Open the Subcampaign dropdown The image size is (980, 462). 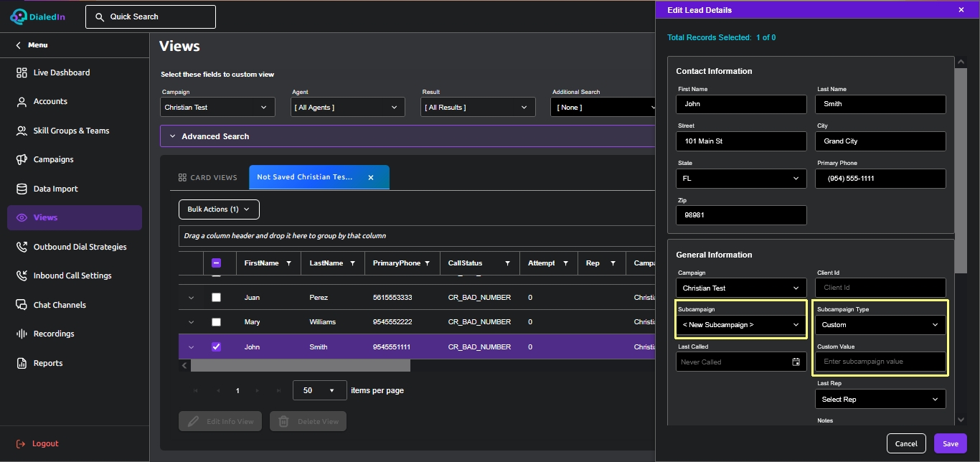tap(741, 325)
